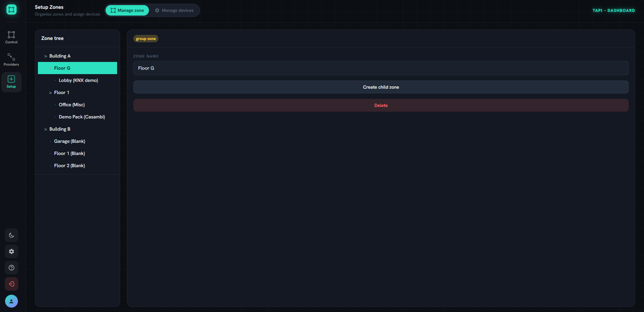Click the red logout icon

point(12,284)
